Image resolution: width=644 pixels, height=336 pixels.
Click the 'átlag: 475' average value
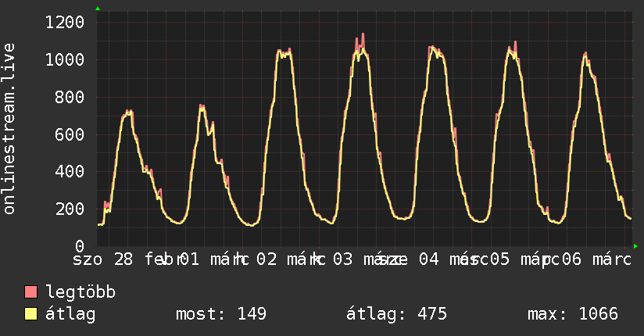[396, 314]
